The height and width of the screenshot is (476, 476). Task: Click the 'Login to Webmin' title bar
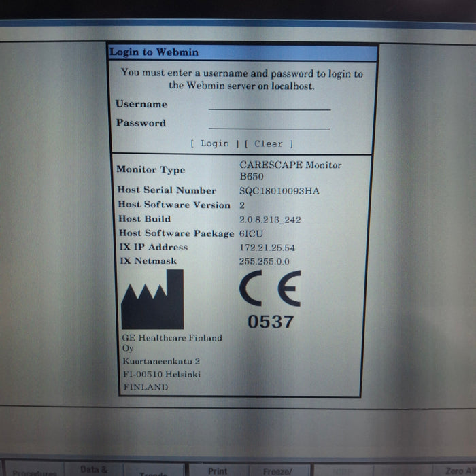click(x=243, y=52)
